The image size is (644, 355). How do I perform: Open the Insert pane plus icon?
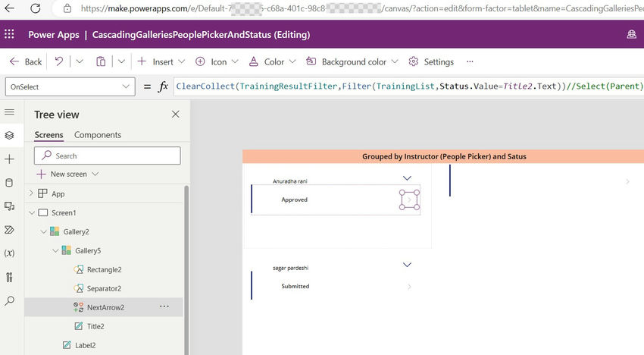point(9,159)
